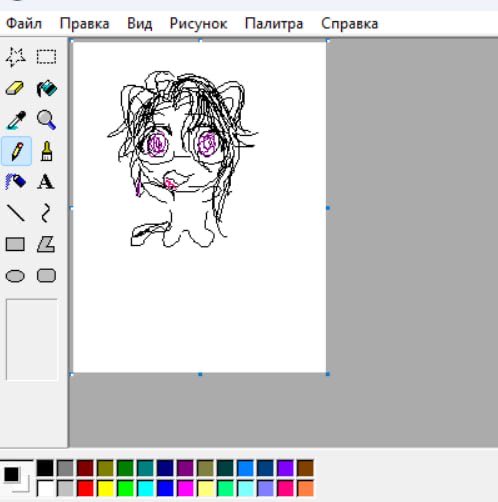The height and width of the screenshot is (502, 498).
Task: Select the straight Line tool
Action: pos(16,213)
